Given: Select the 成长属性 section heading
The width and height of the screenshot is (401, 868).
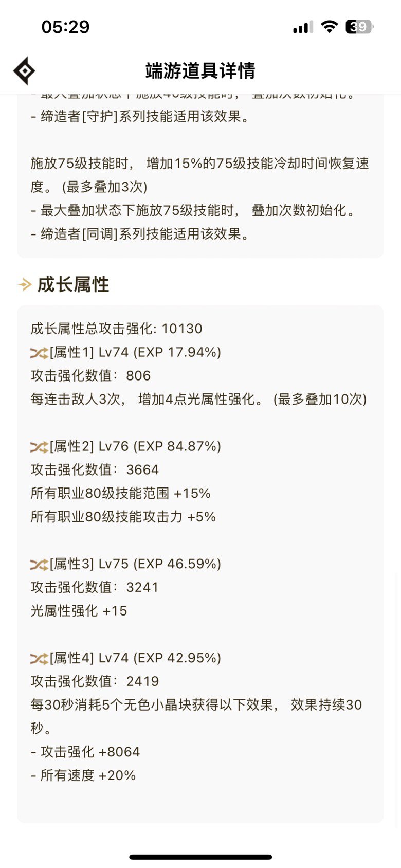Looking at the screenshot, I should coord(73,284).
